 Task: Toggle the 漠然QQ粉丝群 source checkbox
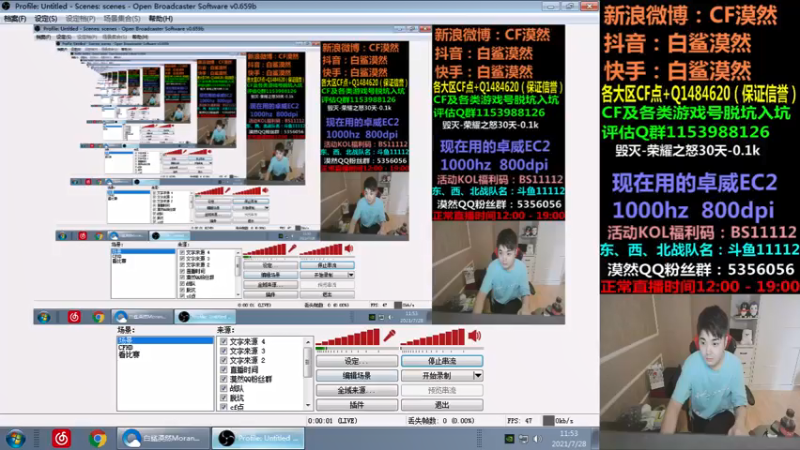[223, 379]
